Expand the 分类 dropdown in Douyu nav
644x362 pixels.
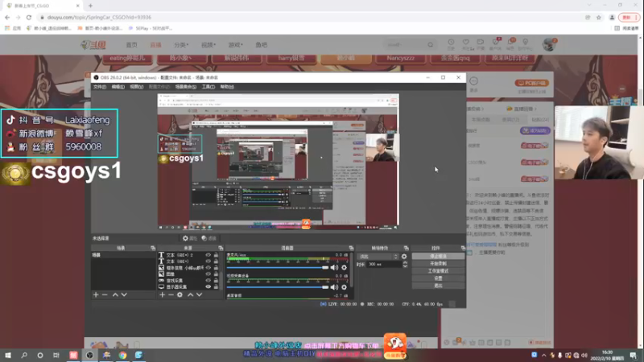pos(181,45)
